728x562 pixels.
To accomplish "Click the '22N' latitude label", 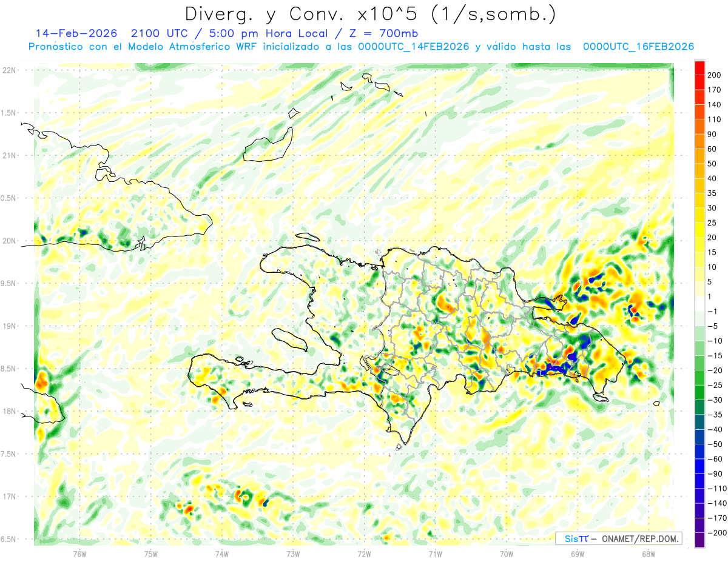I will [9, 70].
